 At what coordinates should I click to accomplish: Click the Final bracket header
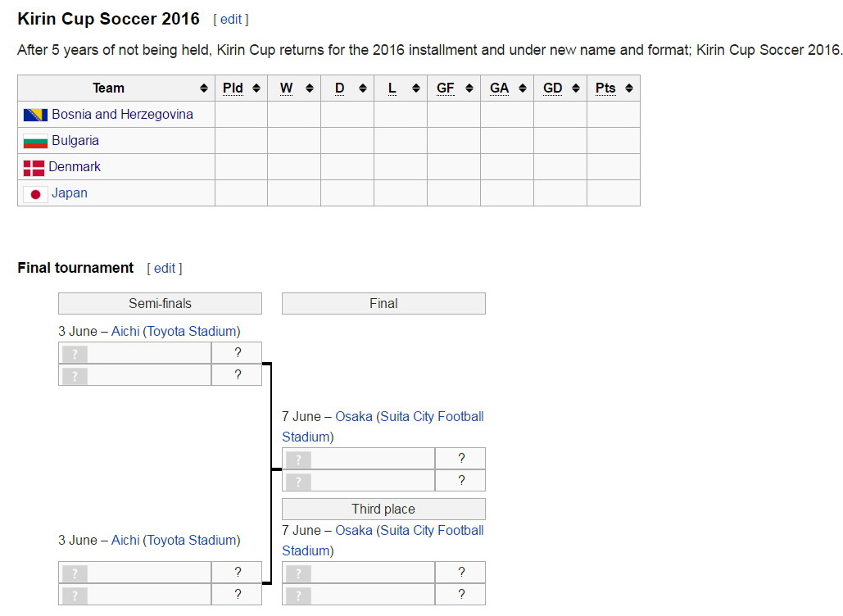pyautogui.click(x=384, y=304)
